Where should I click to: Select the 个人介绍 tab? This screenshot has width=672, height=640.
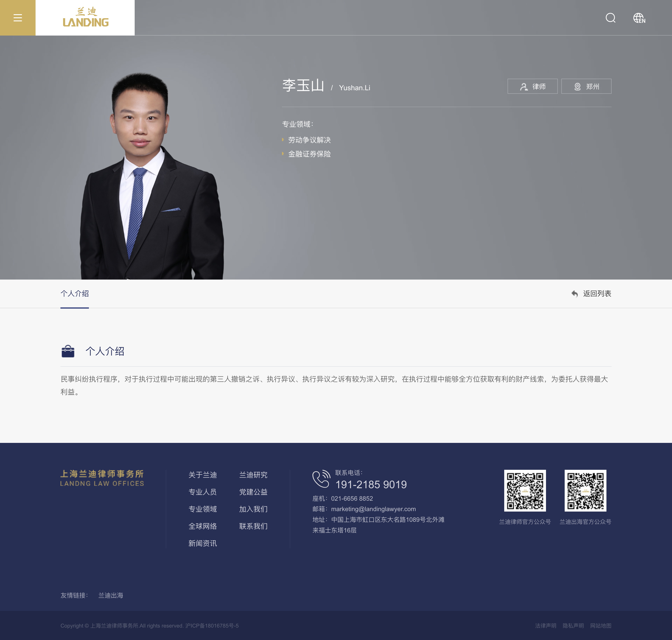pos(75,294)
